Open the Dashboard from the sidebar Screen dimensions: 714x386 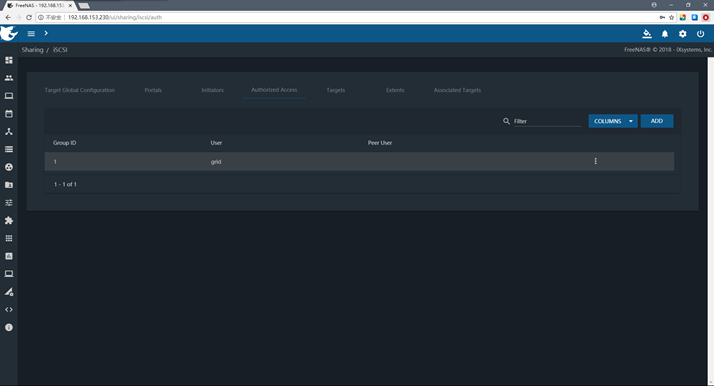point(9,60)
